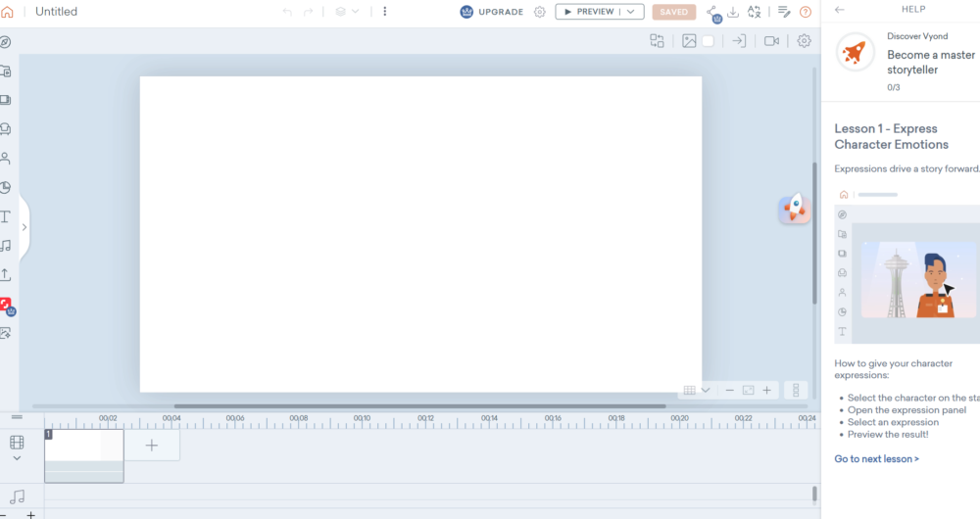Click the white background color swatch
The height and width of the screenshot is (519, 980).
pos(708,41)
